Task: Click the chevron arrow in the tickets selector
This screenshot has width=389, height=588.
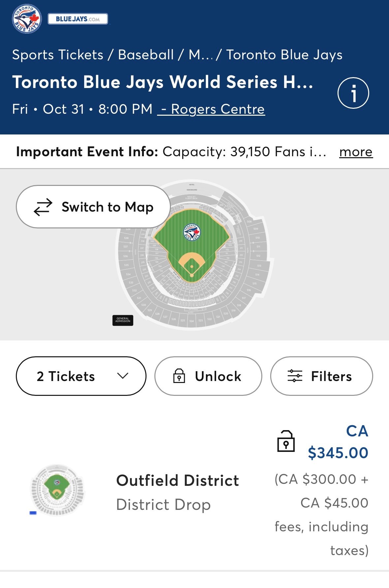Action: pos(123,376)
